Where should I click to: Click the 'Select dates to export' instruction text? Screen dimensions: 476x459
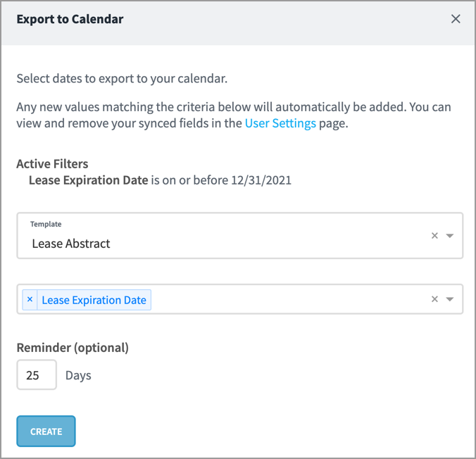pos(122,78)
